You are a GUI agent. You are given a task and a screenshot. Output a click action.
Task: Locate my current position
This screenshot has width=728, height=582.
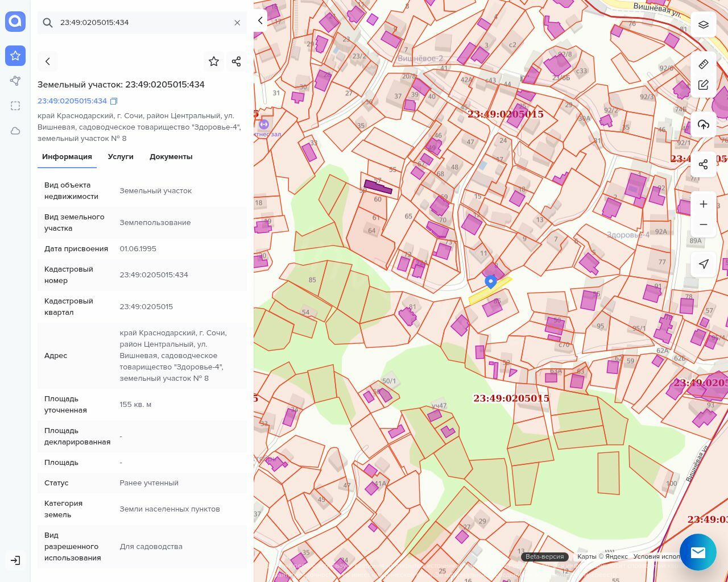pos(704,264)
